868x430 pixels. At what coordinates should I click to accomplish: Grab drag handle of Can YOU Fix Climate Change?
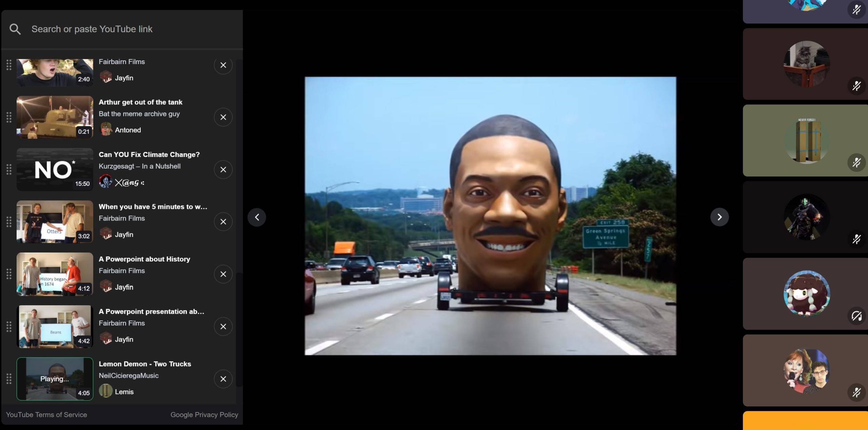point(9,170)
